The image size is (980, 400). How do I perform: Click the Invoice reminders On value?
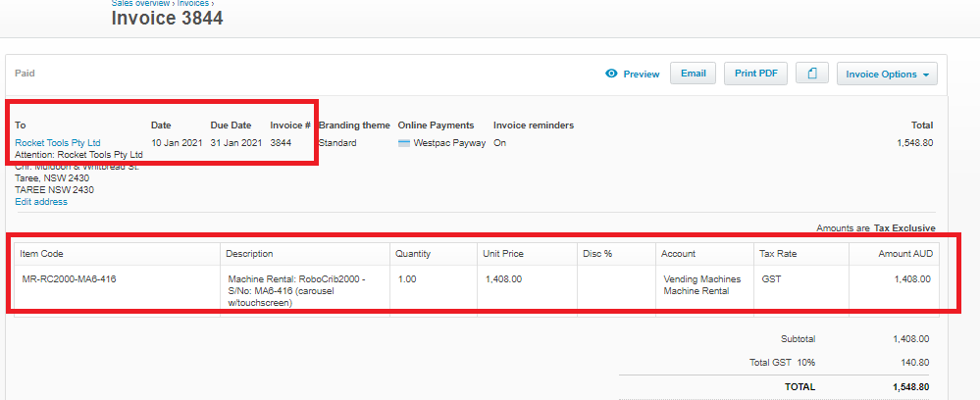coord(500,142)
